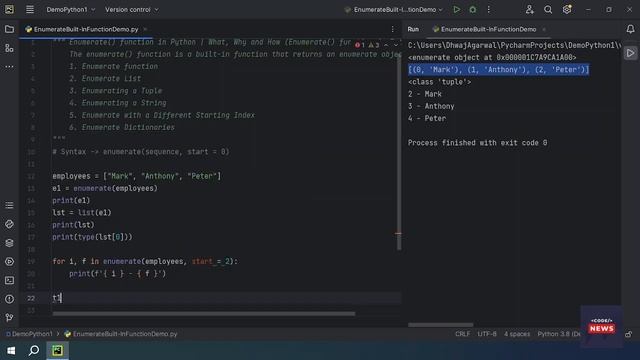This screenshot has width=640, height=360.
Task: Click the Run output horizontal scrollbar
Action: (441, 325)
